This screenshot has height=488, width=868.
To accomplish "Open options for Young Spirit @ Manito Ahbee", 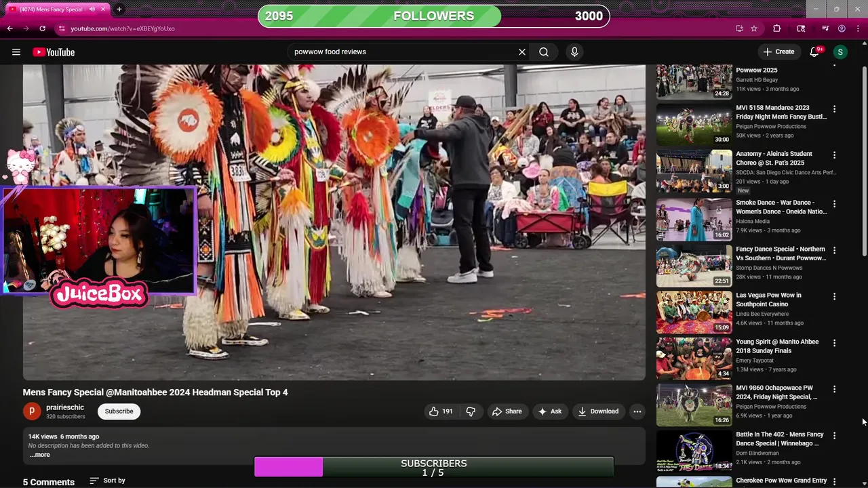I will tap(834, 343).
